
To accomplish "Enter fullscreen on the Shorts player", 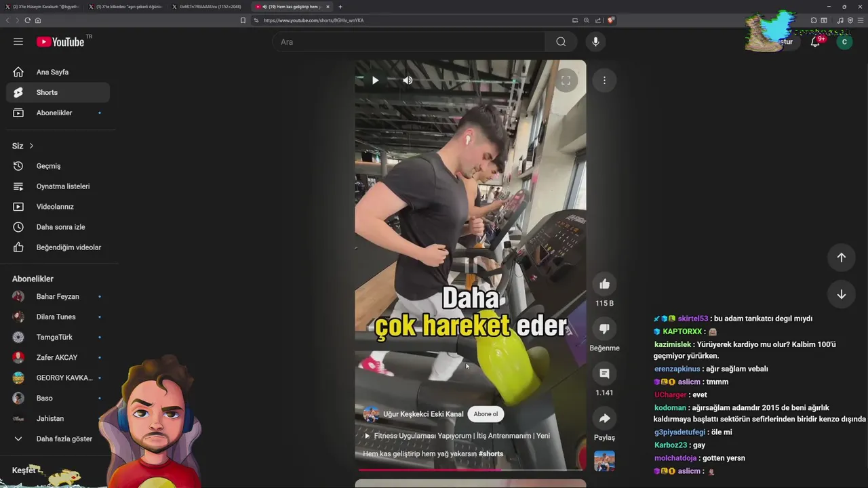I will [x=566, y=80].
